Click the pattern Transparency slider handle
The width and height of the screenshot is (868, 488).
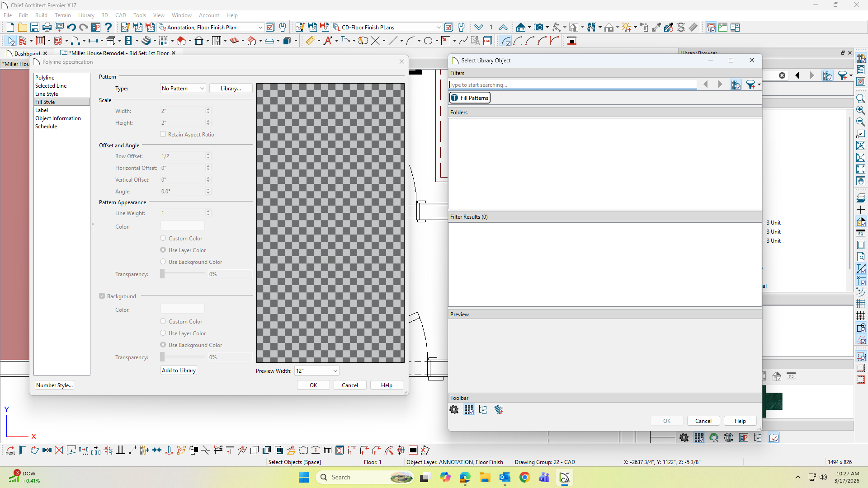[162, 274]
